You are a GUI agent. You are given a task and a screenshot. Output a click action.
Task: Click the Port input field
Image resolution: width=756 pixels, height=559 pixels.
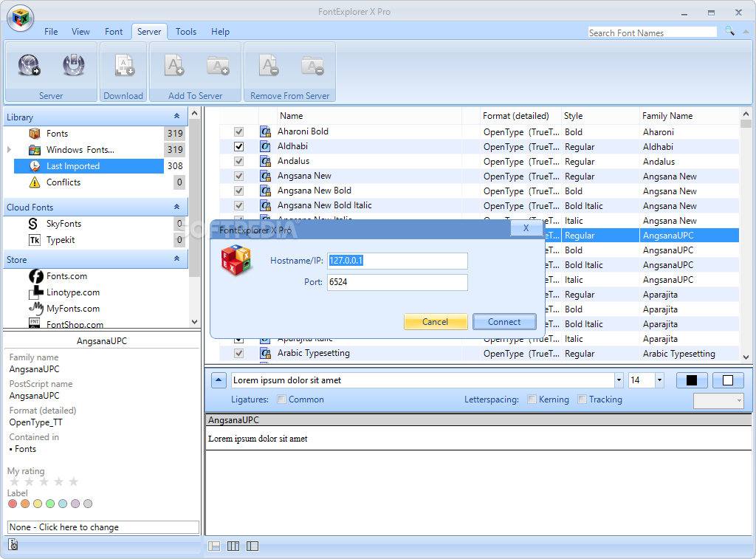pos(397,282)
